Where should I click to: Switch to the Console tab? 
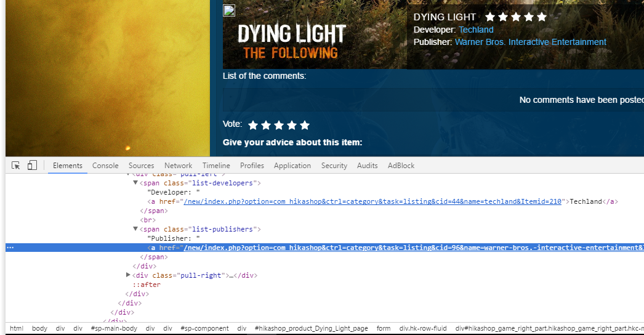click(x=105, y=166)
